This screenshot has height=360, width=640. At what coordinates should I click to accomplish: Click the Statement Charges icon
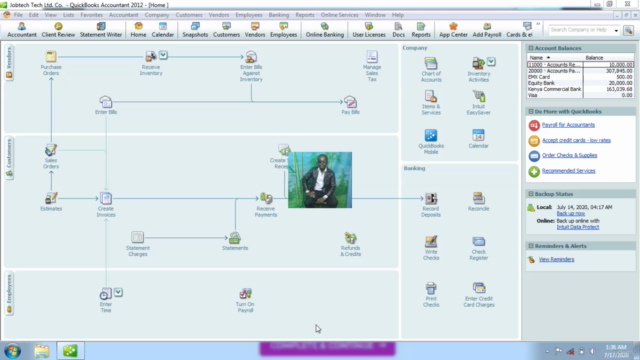click(138, 237)
